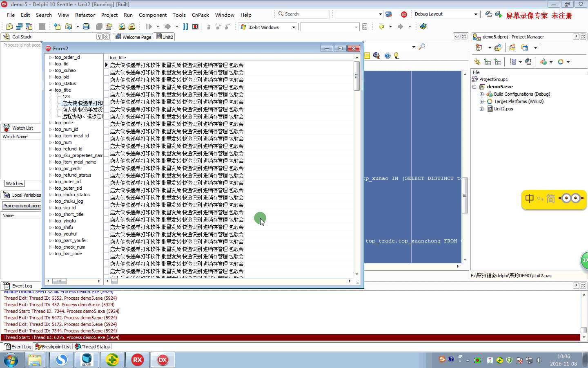Click the lightbulb icon in the editor toolbar
The width and height of the screenshot is (588, 368).
point(396,56)
